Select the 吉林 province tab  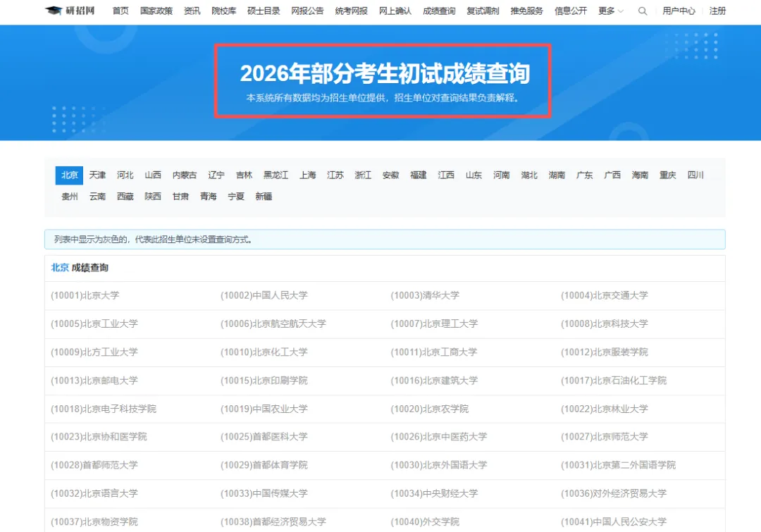(244, 175)
